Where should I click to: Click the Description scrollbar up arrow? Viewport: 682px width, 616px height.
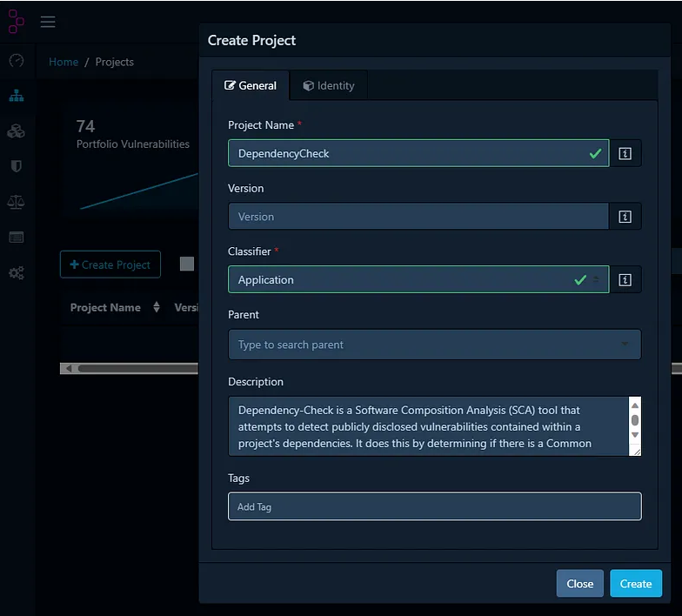pyautogui.click(x=635, y=405)
